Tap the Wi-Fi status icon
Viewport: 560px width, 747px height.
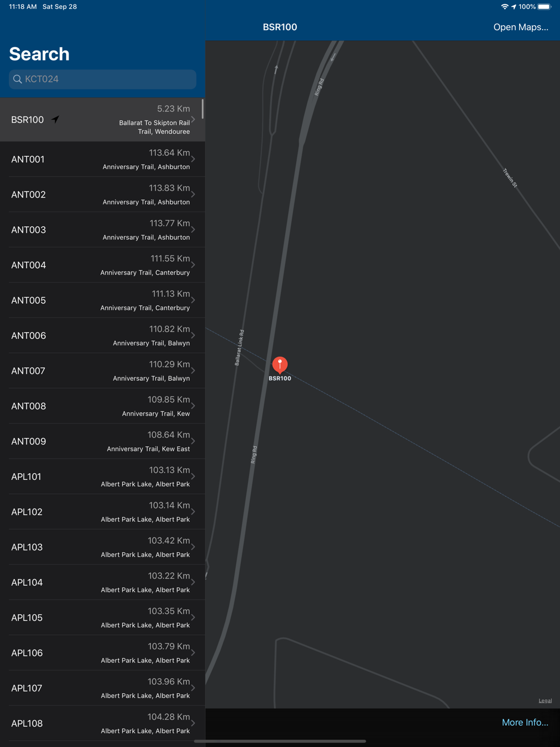(x=505, y=7)
